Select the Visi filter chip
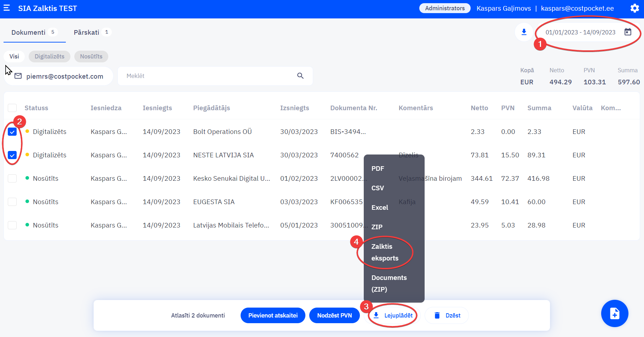This screenshot has width=644, height=337. pyautogui.click(x=14, y=56)
